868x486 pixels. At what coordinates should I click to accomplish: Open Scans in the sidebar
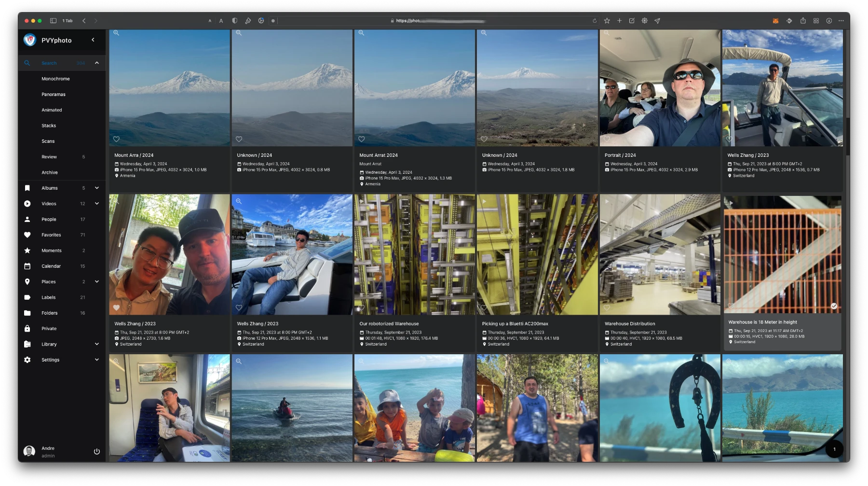(48, 141)
